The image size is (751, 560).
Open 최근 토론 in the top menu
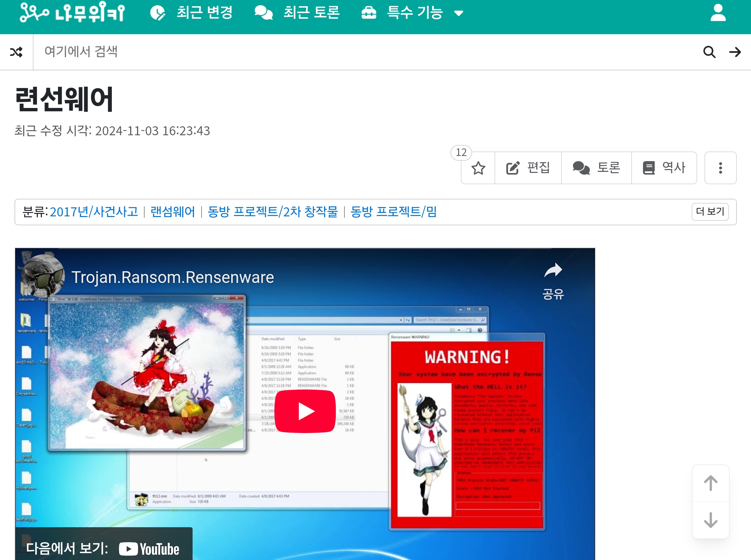[x=297, y=13]
